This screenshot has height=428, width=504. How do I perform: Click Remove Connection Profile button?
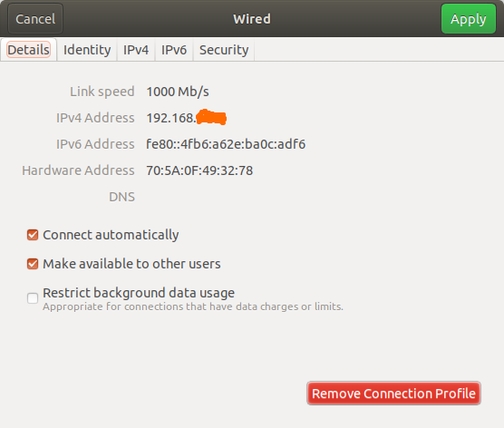393,394
